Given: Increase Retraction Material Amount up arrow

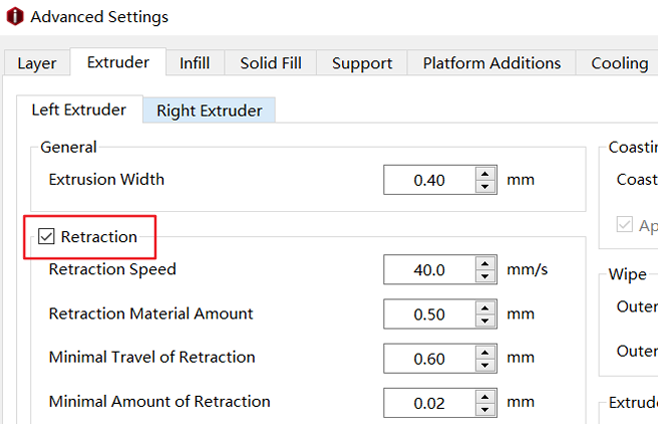Looking at the screenshot, I should (485, 308).
